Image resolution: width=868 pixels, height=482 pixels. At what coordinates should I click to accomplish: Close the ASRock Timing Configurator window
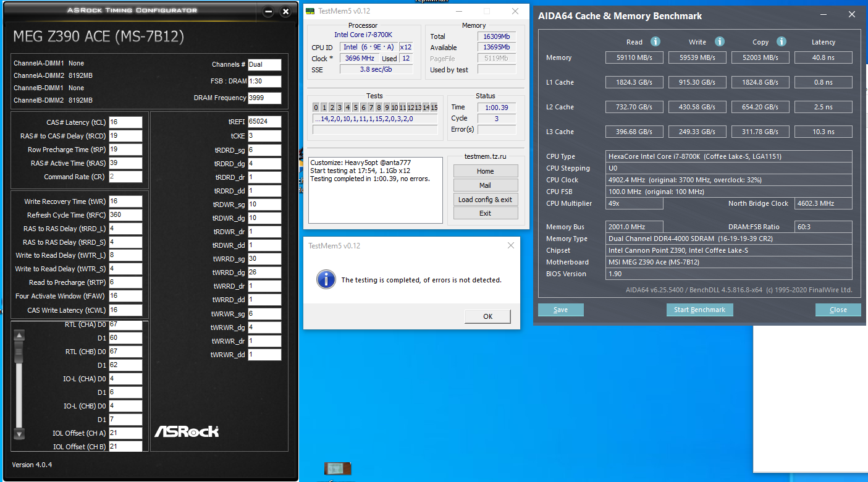tap(285, 12)
